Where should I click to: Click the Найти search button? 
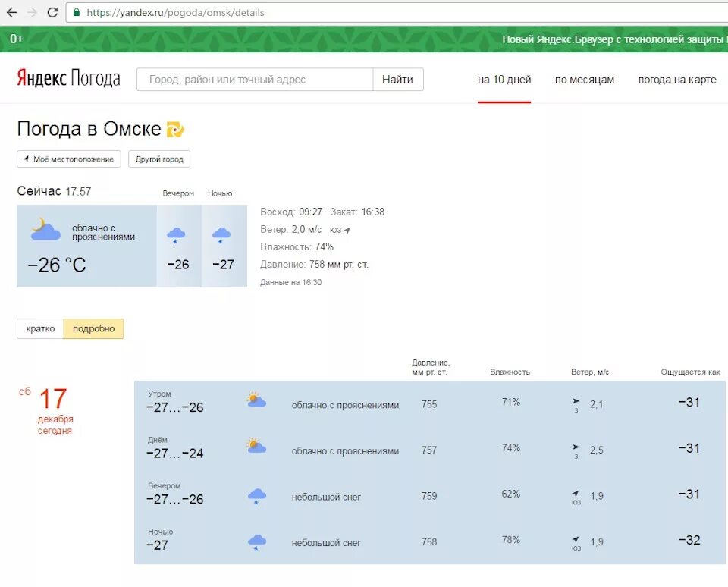click(398, 80)
